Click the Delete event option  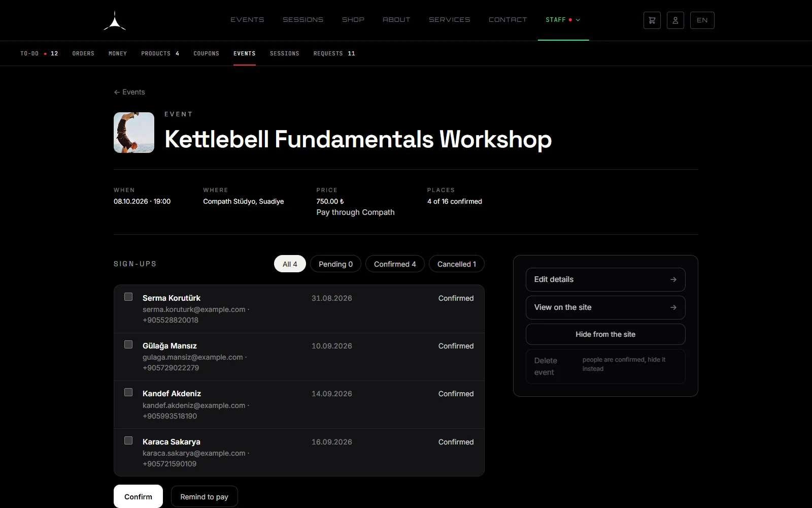[x=605, y=366]
